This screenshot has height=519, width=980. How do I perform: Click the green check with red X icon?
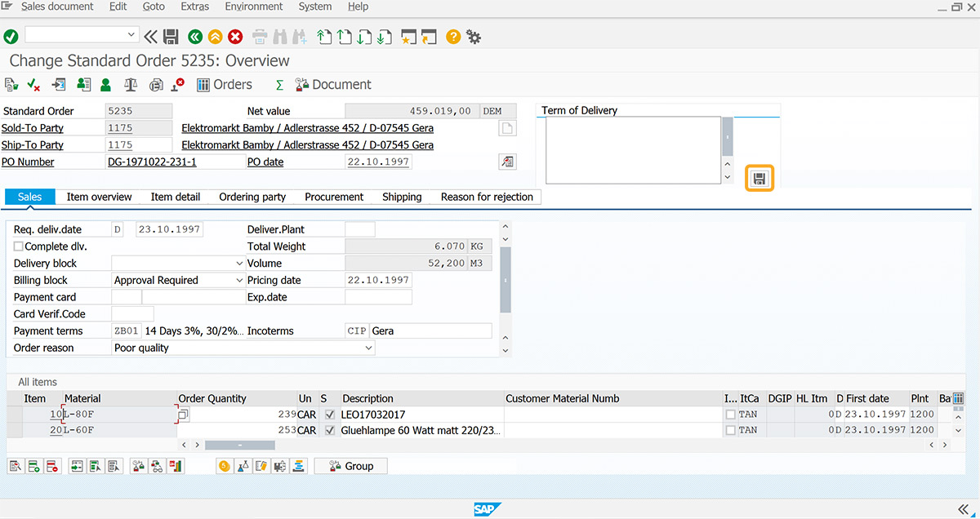33,84
